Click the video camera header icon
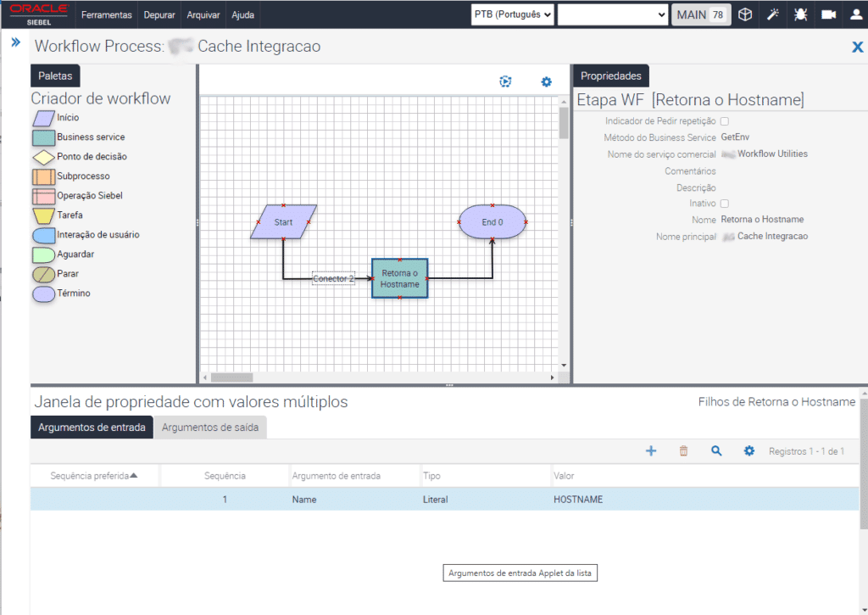Screen dimensions: 868x615 (x=828, y=14)
